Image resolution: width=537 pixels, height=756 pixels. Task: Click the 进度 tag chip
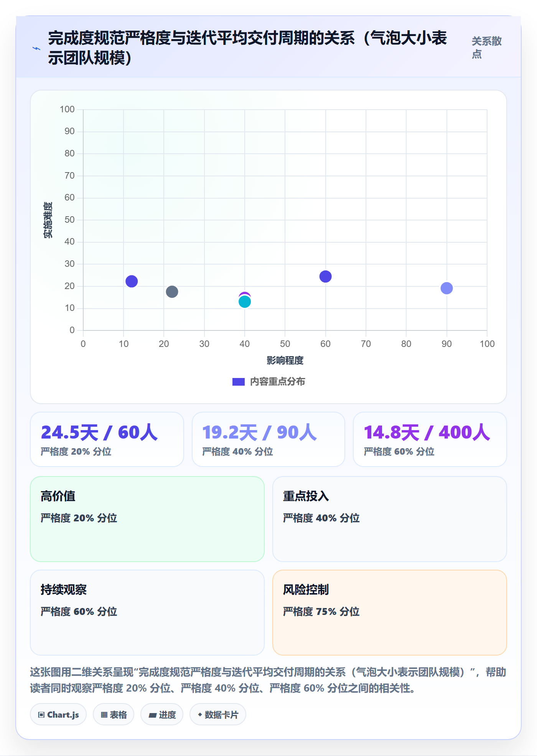click(x=162, y=715)
